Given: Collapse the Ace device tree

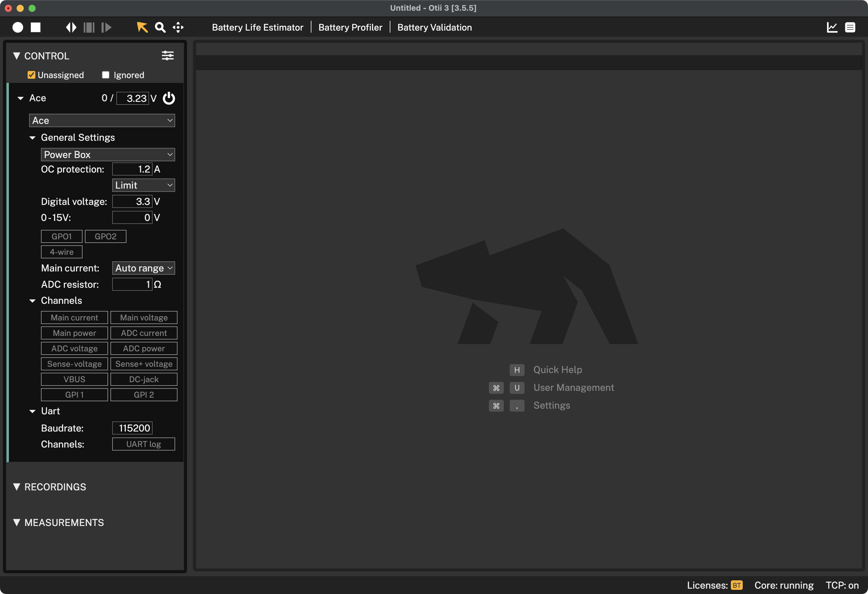Looking at the screenshot, I should pos(20,98).
